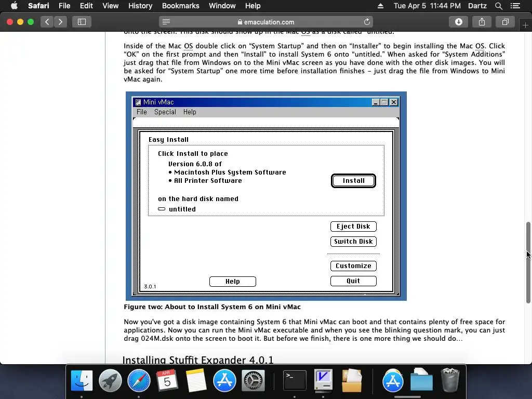This screenshot has height=399, width=532.
Task: Open the macOS Help menu
Action: 253,6
